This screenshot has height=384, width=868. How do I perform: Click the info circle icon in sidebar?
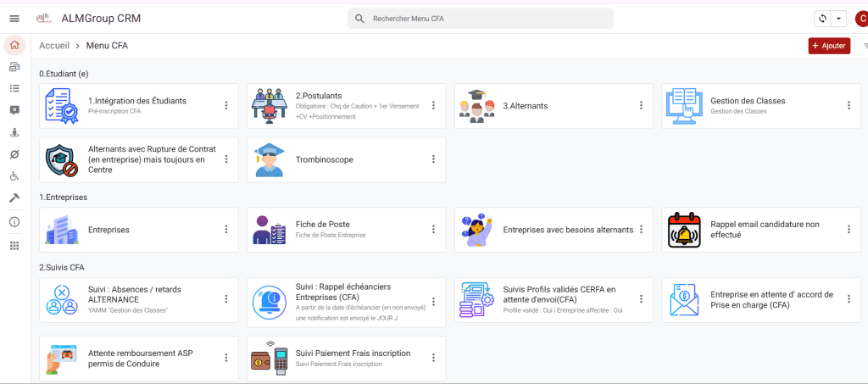pos(14,222)
